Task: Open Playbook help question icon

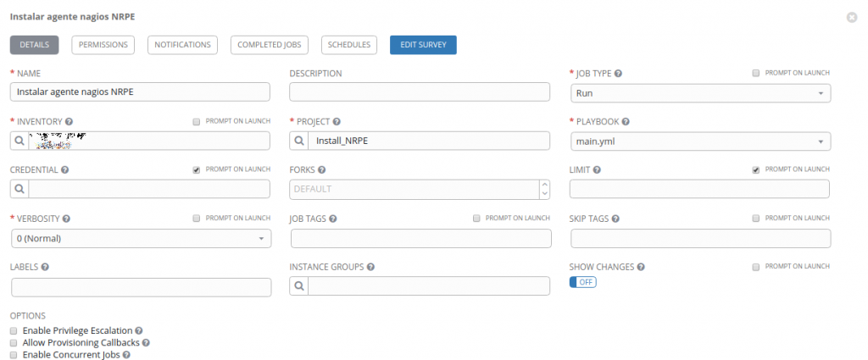Action: pos(626,122)
